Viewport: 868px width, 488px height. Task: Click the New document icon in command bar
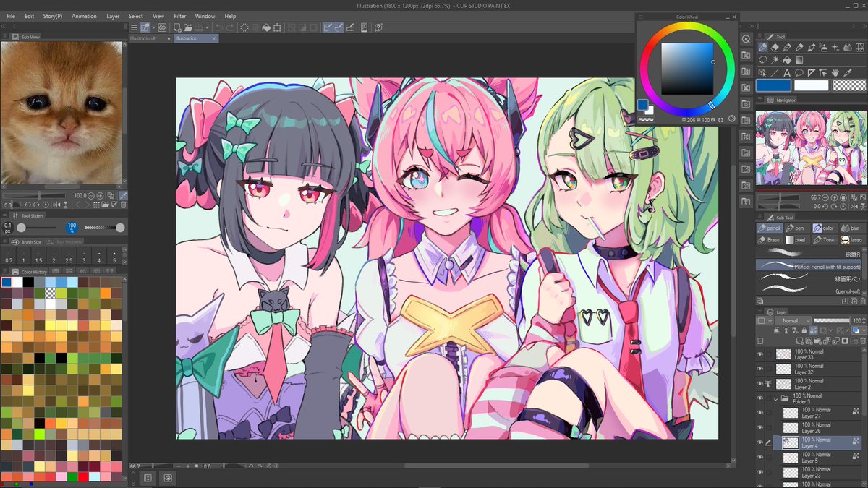tap(177, 27)
